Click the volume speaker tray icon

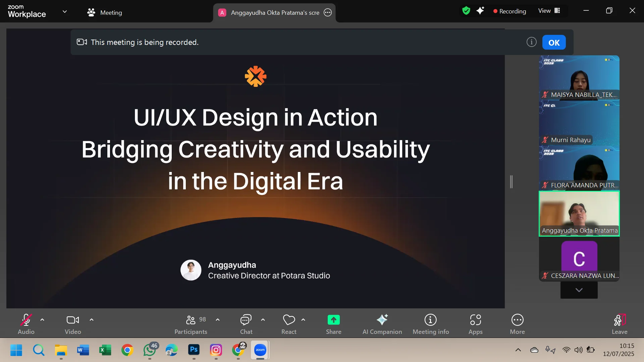point(579,350)
